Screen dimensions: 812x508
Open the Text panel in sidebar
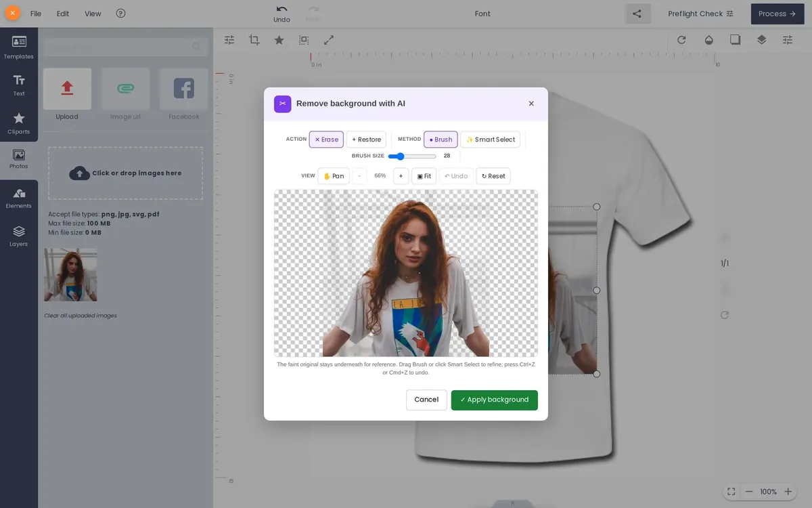(19, 85)
